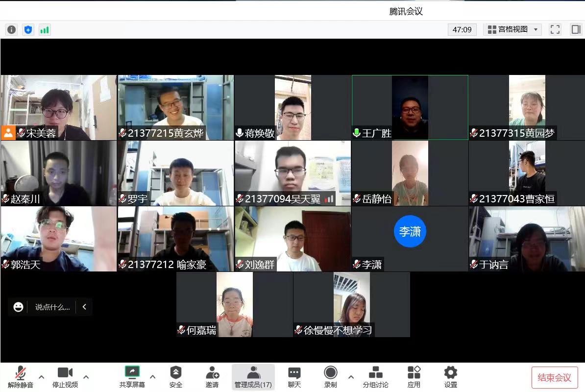Click the meeting info icon
Viewport: 585px width, 392px height.
pos(11,30)
